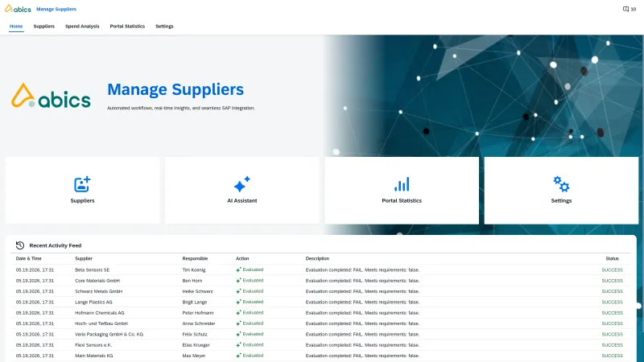Click the Status column header
The image size is (644, 362).
coord(612,258)
